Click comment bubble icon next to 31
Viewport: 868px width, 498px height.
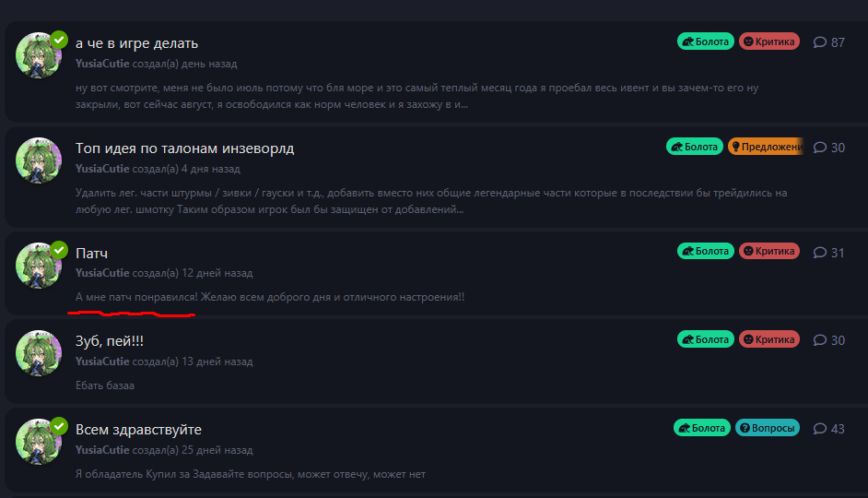pos(819,253)
